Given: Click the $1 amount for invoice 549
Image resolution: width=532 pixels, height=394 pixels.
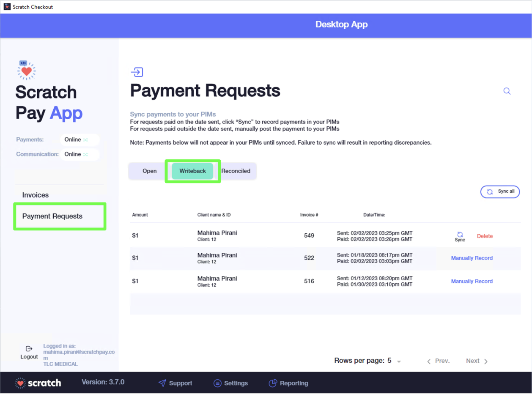Looking at the screenshot, I should (x=135, y=235).
